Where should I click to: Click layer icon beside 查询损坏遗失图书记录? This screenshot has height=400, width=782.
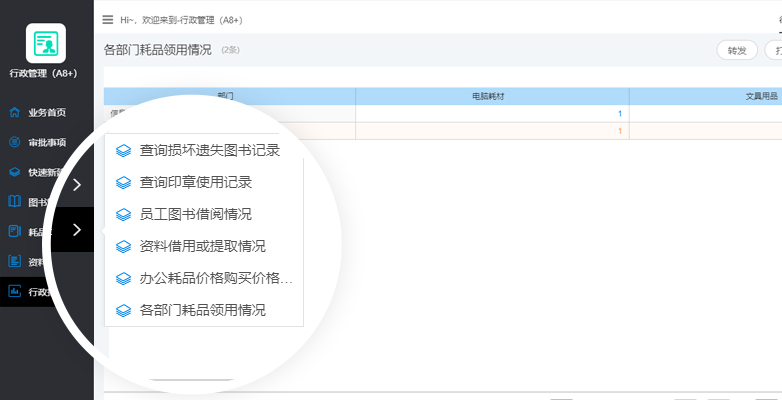click(x=123, y=151)
